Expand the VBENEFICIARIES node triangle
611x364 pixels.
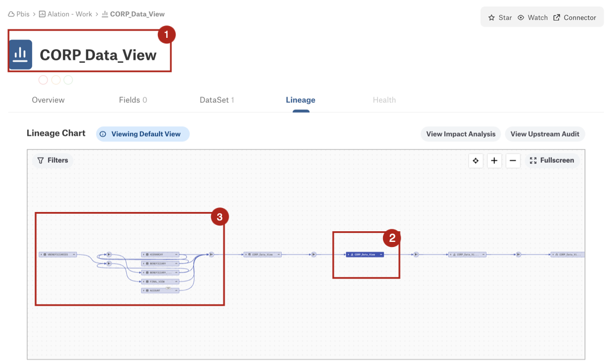click(41, 254)
